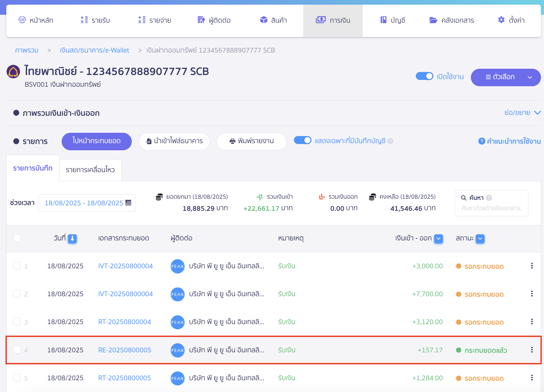Click PEAK contact avatar in row 3
This screenshot has width=544, height=392.
point(177,322)
